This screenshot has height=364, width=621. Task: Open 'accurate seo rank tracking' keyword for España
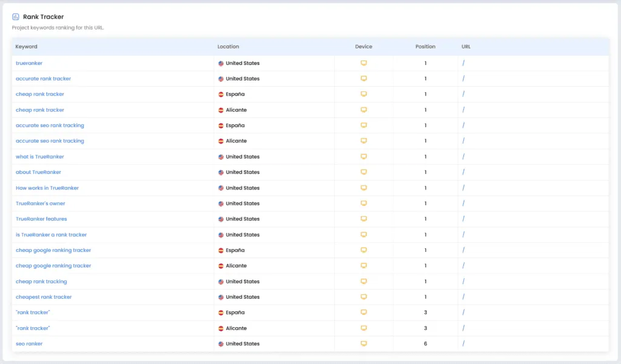[50, 125]
